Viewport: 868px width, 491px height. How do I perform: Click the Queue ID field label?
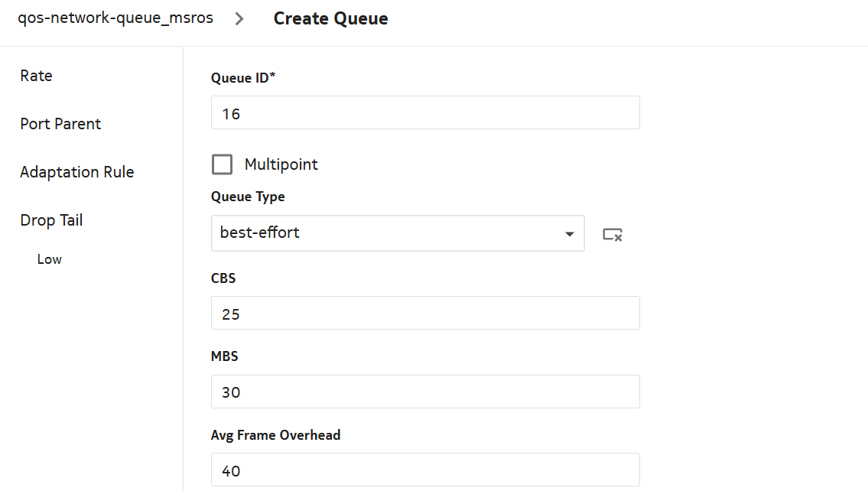(x=243, y=77)
